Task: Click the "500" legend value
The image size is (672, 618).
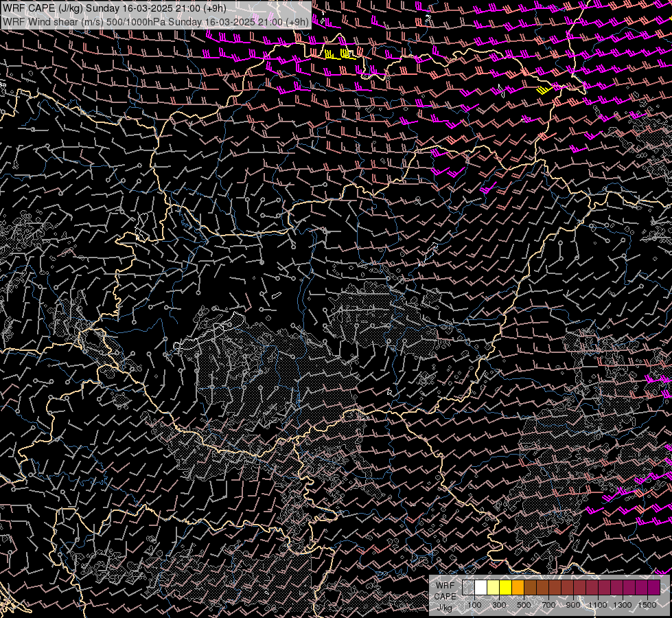Action: (x=524, y=605)
